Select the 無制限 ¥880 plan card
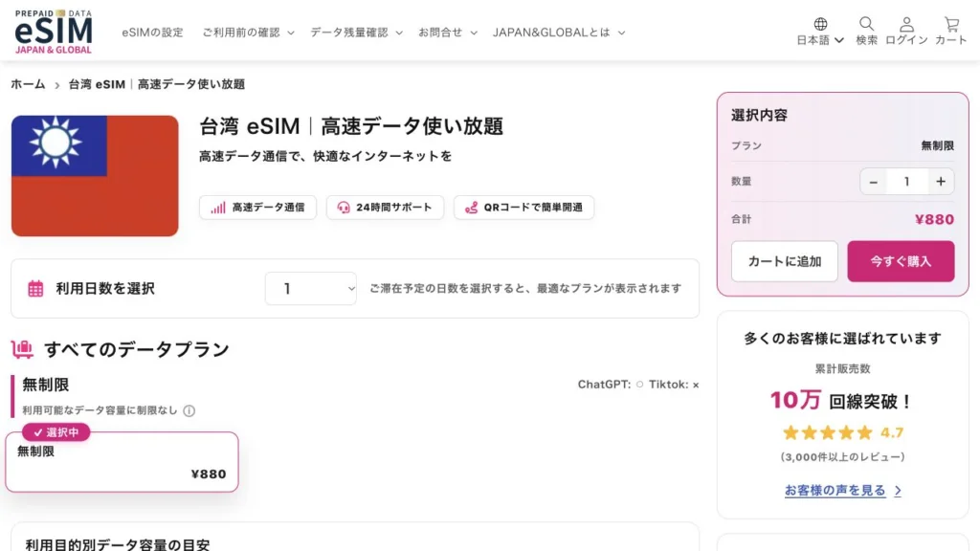980x551 pixels. 122,462
